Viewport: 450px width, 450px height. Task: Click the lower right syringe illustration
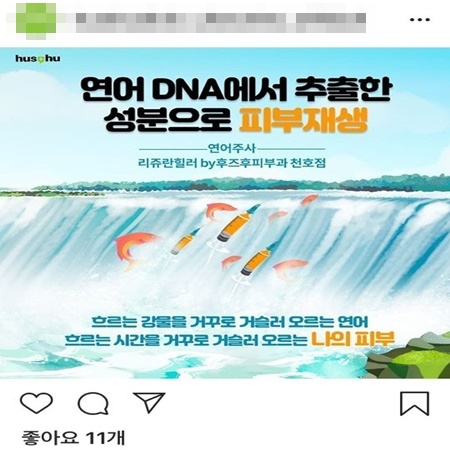[258, 262]
